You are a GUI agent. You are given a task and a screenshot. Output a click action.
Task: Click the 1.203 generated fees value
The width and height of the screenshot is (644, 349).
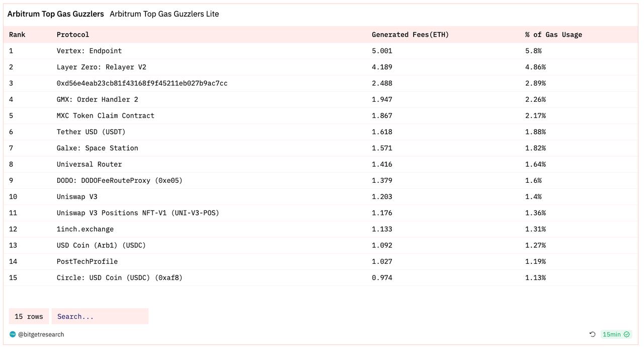(x=382, y=196)
